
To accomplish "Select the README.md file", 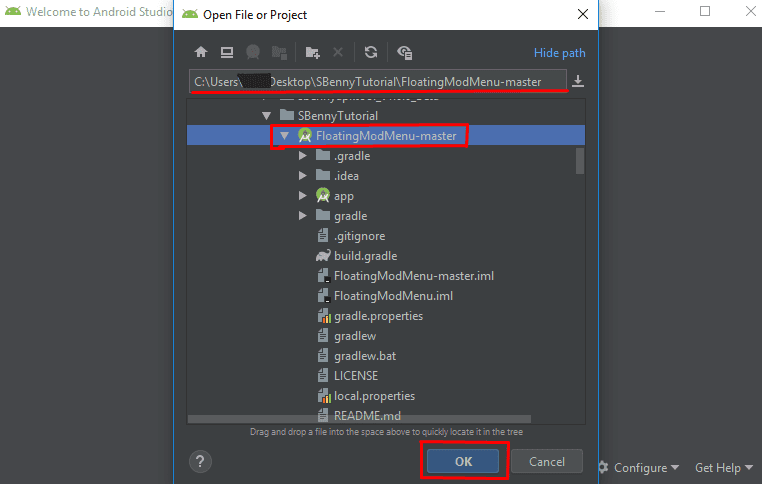I will point(367,415).
